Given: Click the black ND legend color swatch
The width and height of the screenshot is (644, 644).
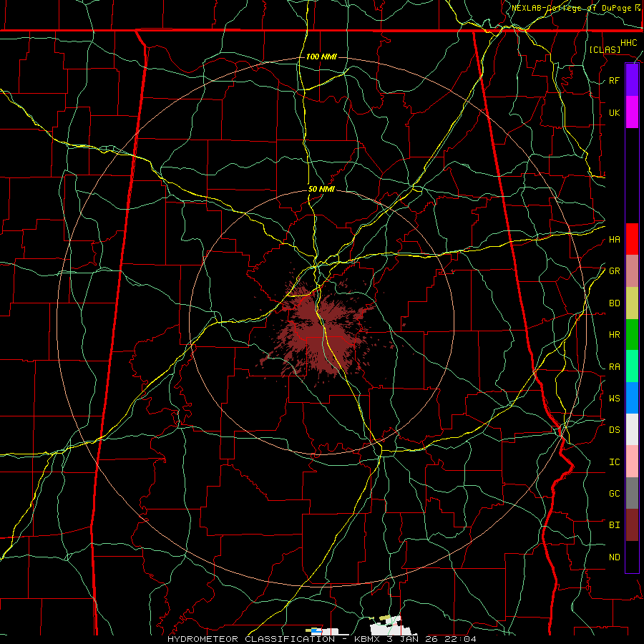Looking at the screenshot, I should coord(632,557).
